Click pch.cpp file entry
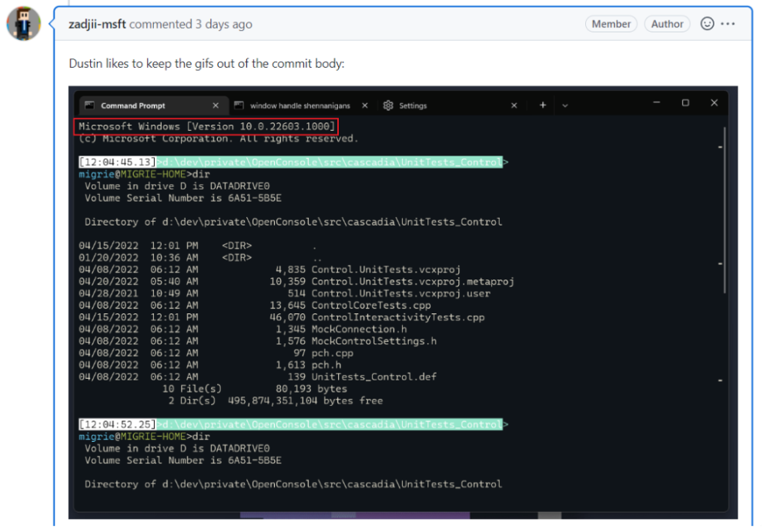Screen dimensions: 770x532 (x=332, y=353)
